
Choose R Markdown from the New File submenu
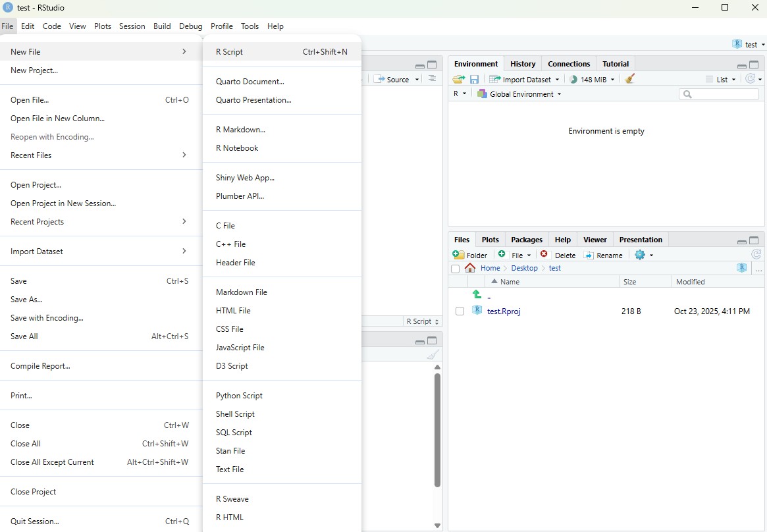pos(240,130)
